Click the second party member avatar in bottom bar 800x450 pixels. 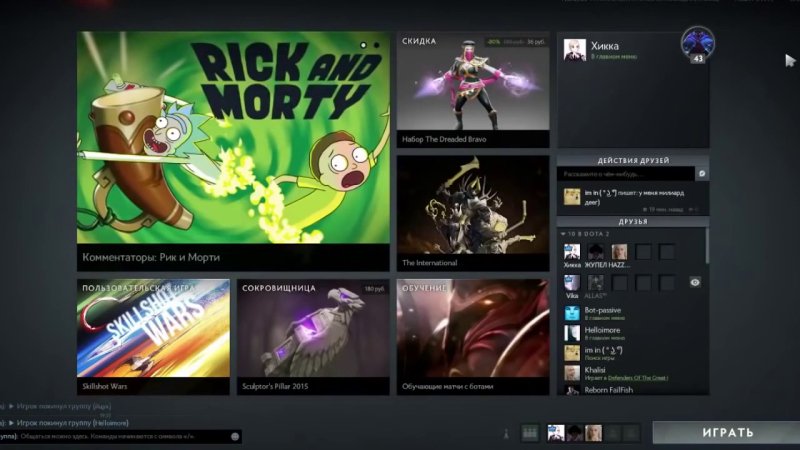[574, 433]
